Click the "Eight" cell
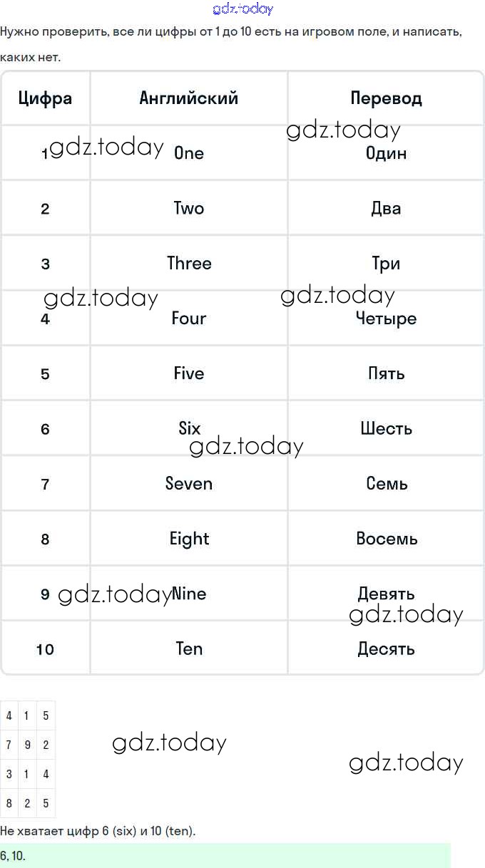 tap(189, 539)
